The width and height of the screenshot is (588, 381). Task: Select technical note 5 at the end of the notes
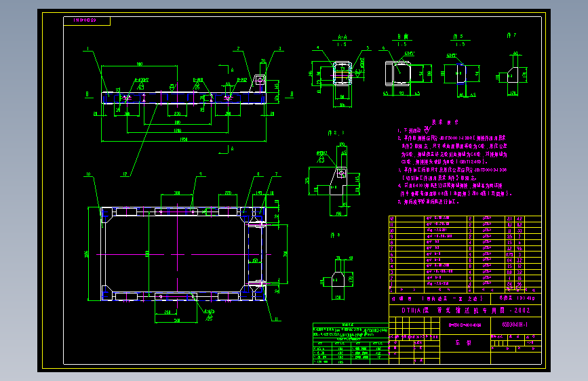coord(428,202)
